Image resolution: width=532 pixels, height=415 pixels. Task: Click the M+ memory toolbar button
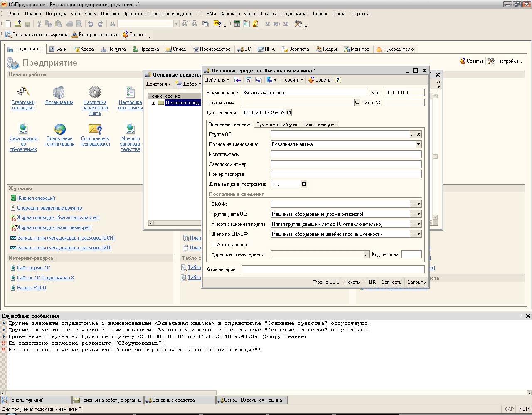277,24
